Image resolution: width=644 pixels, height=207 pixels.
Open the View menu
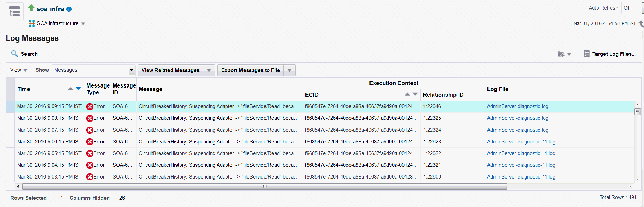18,70
